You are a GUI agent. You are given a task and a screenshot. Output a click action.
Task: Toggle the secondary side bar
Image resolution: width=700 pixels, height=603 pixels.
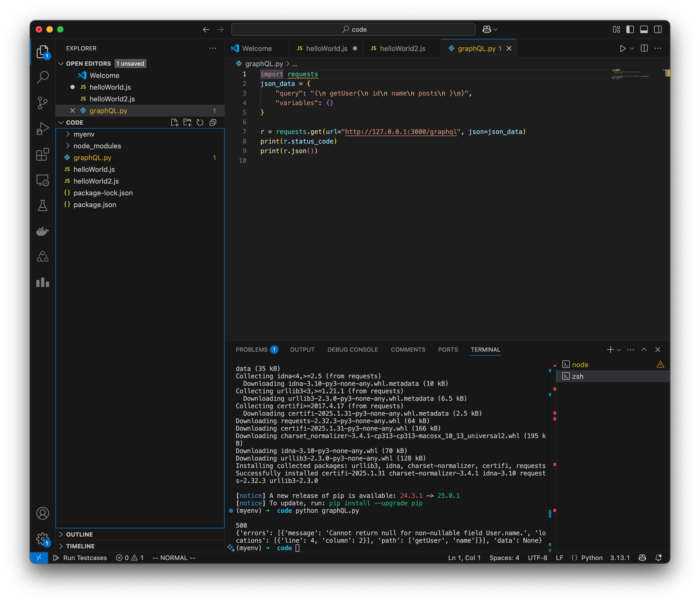(x=658, y=29)
